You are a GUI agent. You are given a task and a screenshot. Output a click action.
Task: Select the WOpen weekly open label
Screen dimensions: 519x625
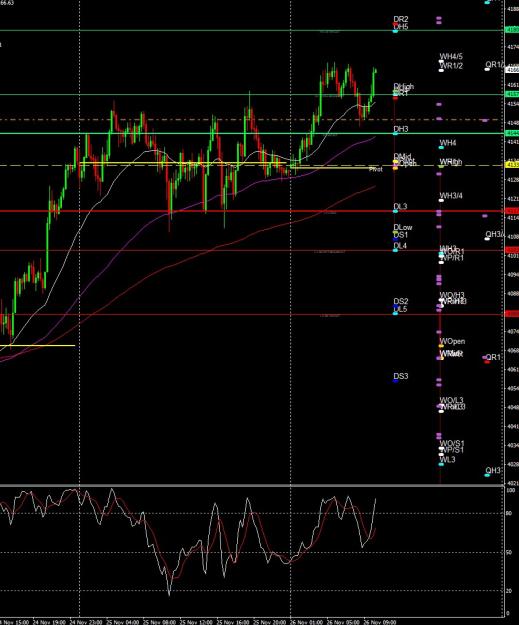pyautogui.click(x=452, y=341)
